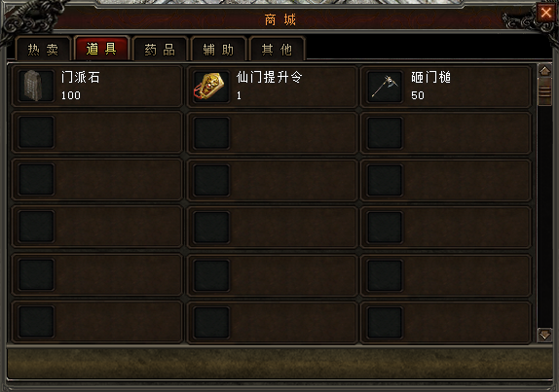
Task: Close the 商城 shop window
Action: click(545, 13)
